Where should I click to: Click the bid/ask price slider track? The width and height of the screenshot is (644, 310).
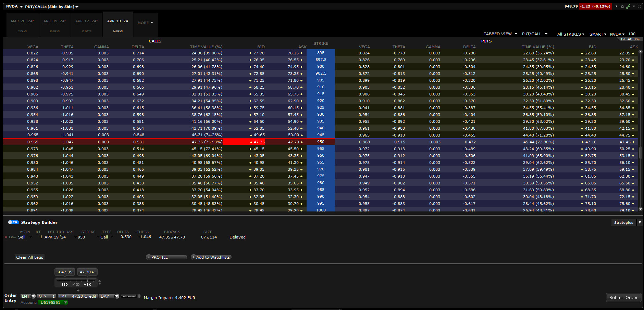(x=76, y=281)
